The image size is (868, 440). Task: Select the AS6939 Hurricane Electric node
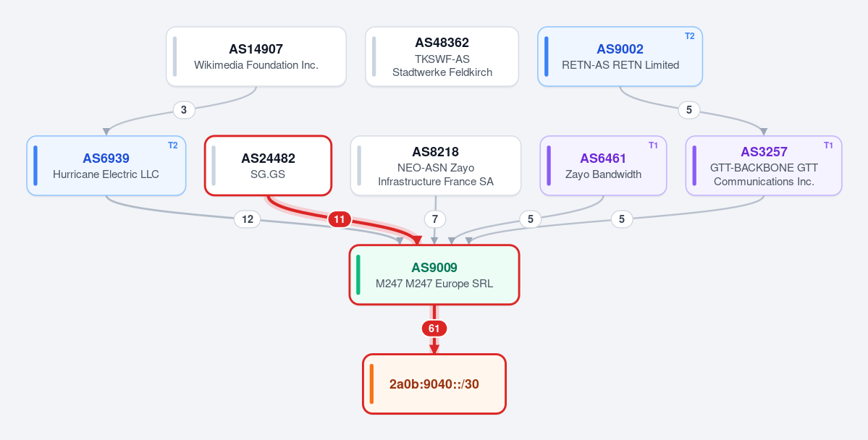pos(106,166)
